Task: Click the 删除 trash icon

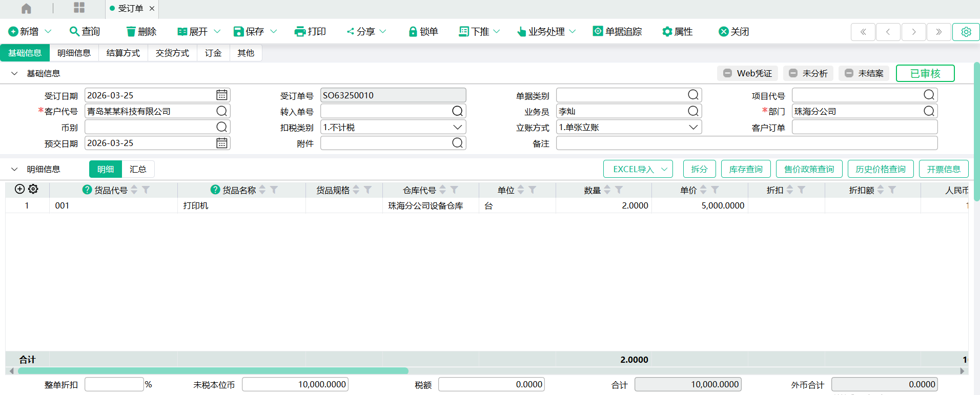Action: (x=131, y=32)
